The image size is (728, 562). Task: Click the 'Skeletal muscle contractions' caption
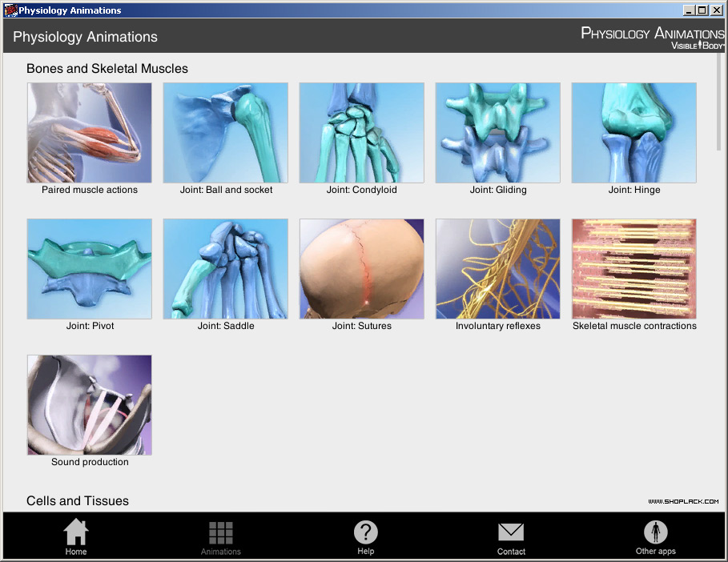point(634,326)
